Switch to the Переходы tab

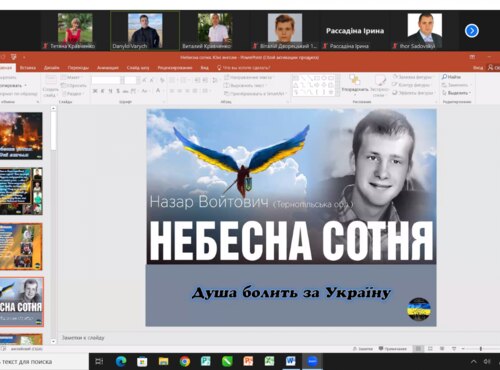(x=78, y=68)
